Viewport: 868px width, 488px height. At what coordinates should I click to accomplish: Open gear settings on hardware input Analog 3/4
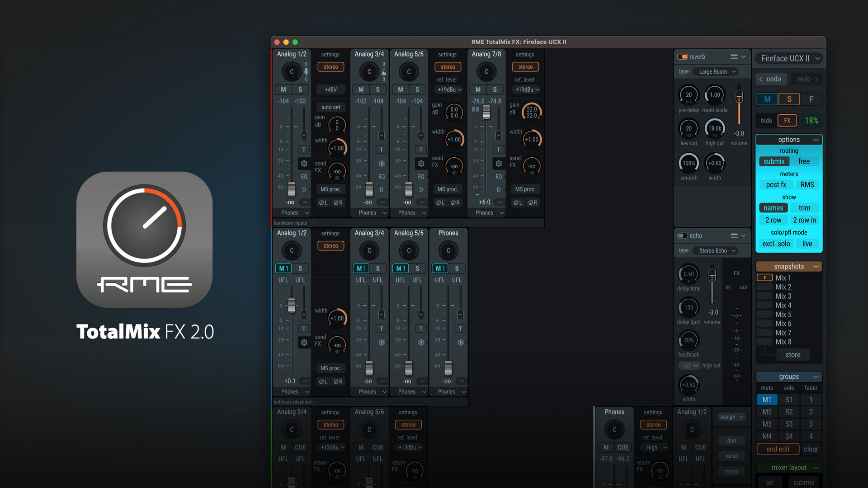382,164
